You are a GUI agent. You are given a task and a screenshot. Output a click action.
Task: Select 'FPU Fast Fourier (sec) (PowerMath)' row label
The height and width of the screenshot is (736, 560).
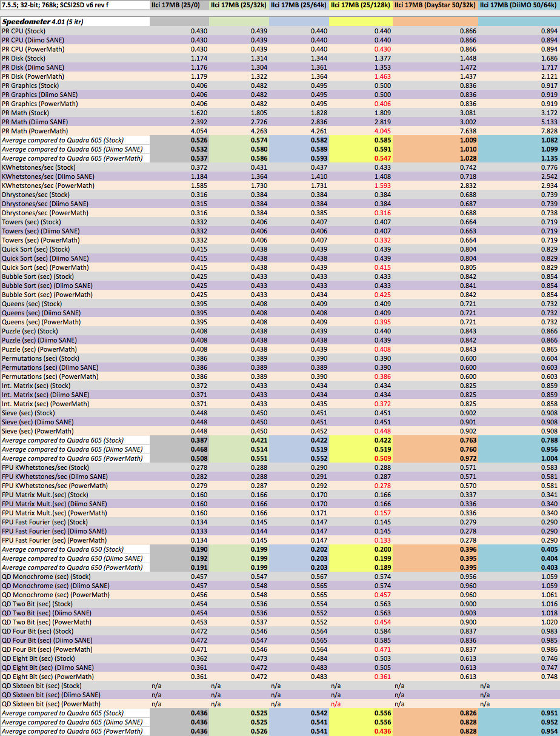[x=55, y=540]
